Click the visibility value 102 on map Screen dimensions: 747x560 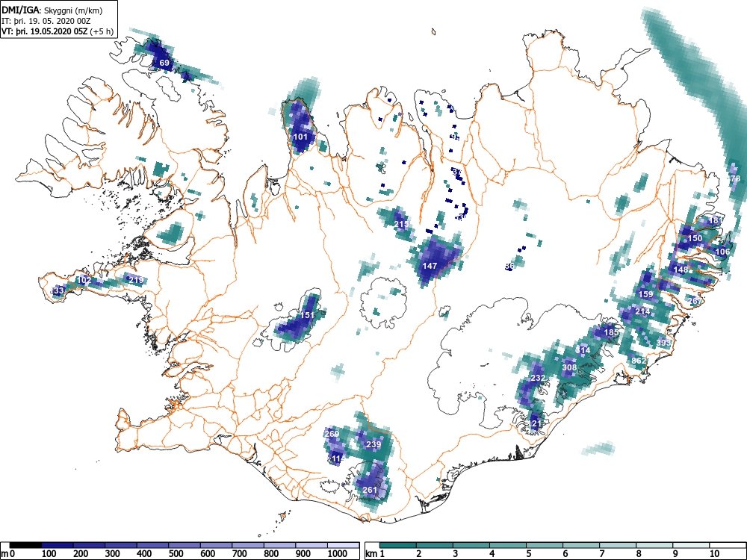click(84, 280)
